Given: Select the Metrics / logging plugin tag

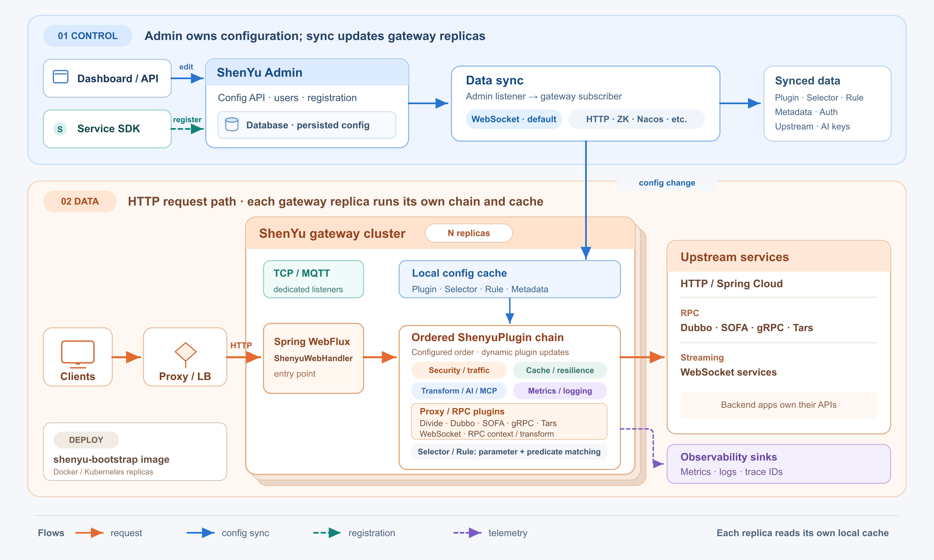Looking at the screenshot, I should coord(560,391).
